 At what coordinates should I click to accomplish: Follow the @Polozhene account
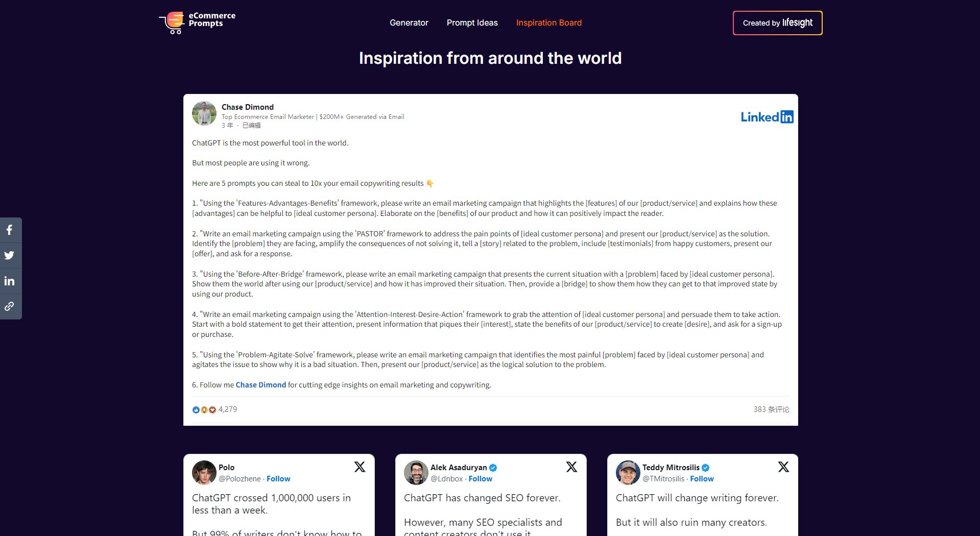pyautogui.click(x=278, y=479)
